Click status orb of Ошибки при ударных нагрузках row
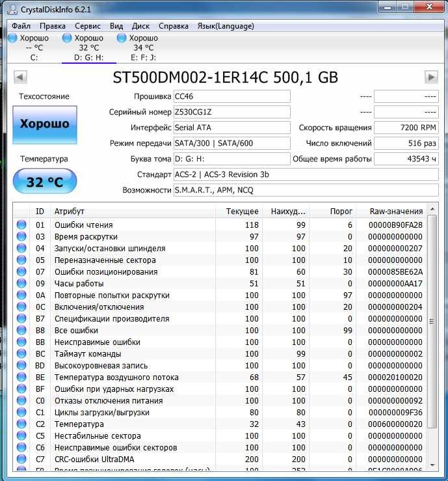Screen dimensions: 448x481 tap(21, 389)
